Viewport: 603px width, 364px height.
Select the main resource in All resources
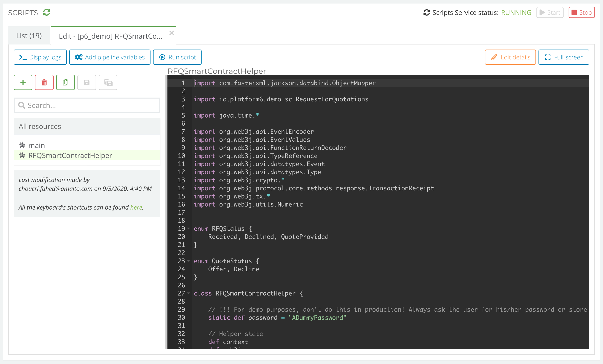[x=37, y=145]
